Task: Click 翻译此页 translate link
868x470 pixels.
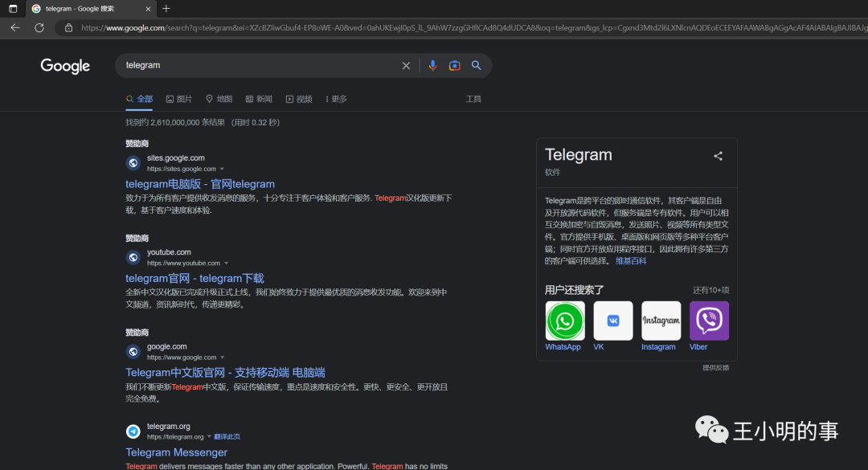Action: point(227,437)
